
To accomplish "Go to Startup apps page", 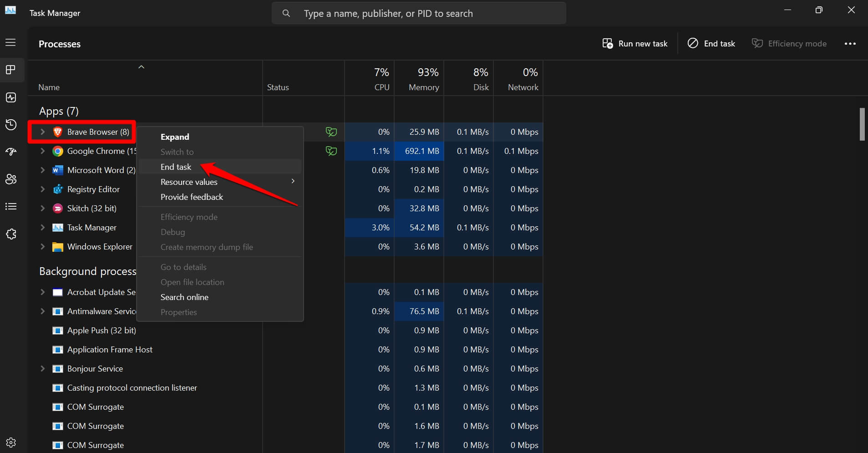I will 11,152.
